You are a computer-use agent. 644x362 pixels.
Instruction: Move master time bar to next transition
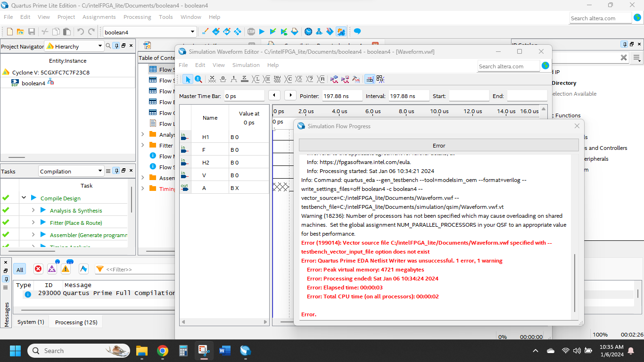(290, 95)
